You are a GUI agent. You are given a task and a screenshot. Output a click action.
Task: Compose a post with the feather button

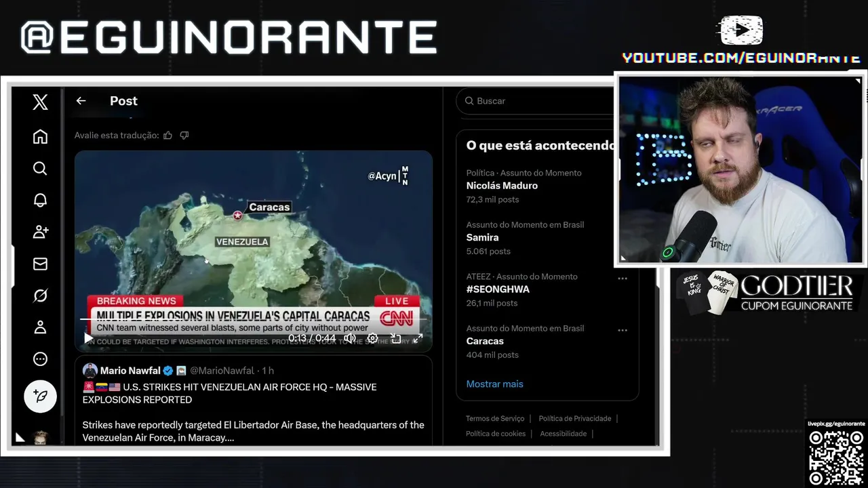tap(40, 396)
